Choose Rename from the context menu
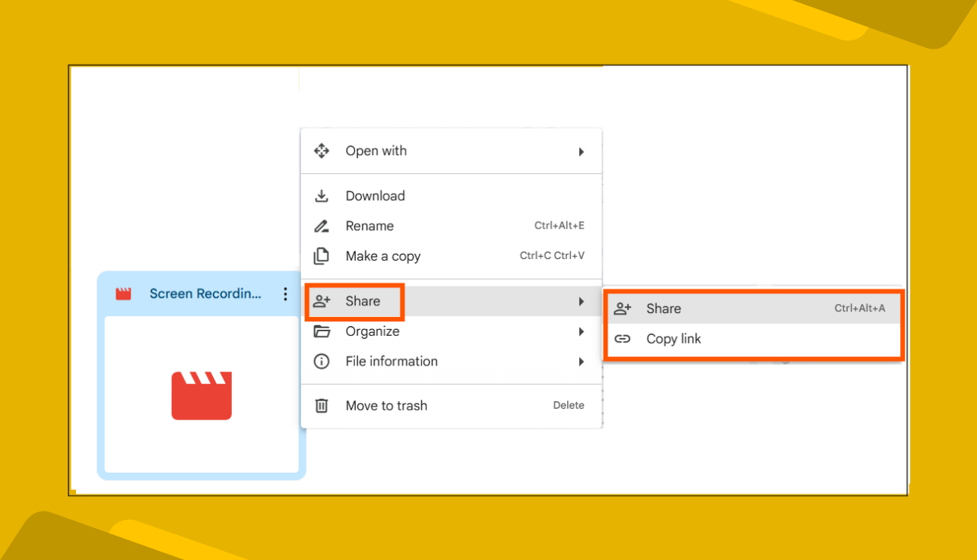 (370, 226)
